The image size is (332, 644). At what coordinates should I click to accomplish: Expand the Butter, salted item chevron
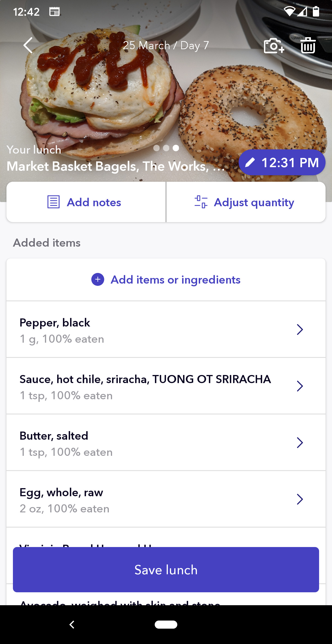point(299,442)
